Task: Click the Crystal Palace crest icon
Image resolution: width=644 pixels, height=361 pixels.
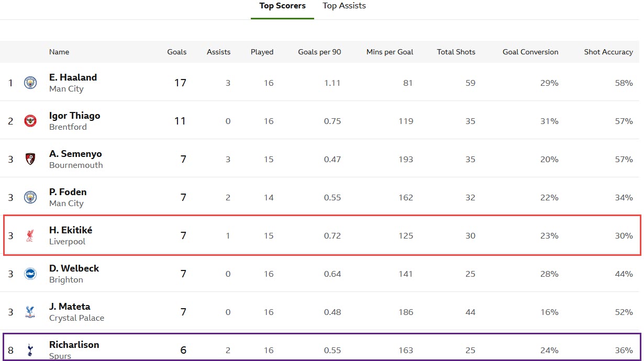Action: point(30,312)
